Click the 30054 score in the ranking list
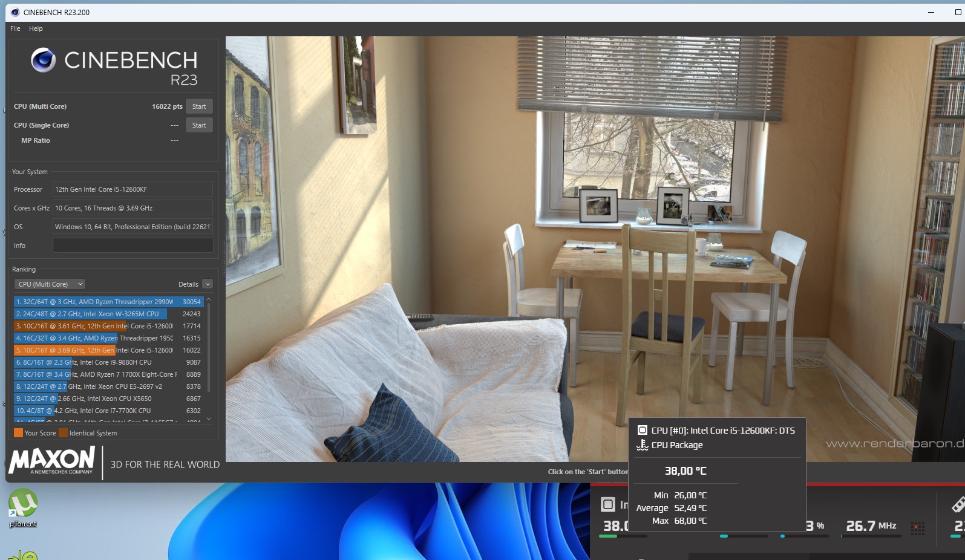The image size is (965, 560). pyautogui.click(x=192, y=302)
